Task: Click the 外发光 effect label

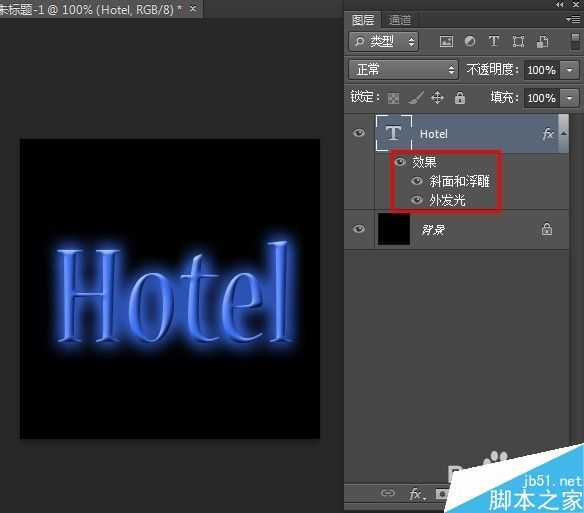Action: [447, 200]
